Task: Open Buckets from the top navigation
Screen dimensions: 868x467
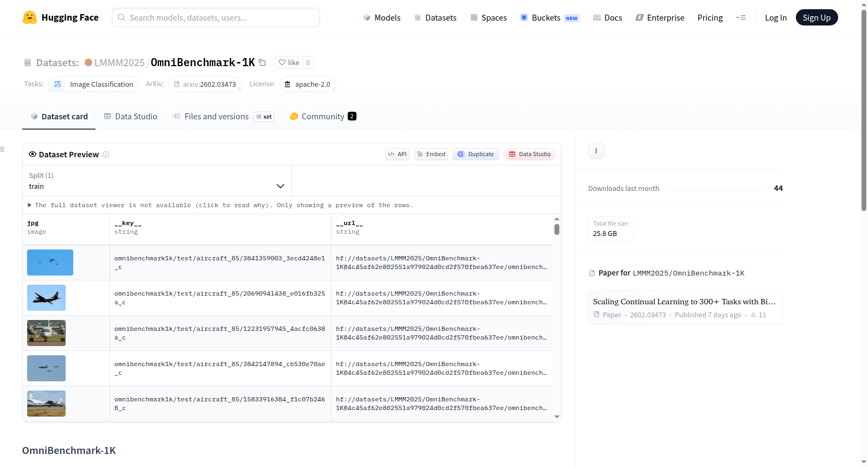Action: coord(550,17)
